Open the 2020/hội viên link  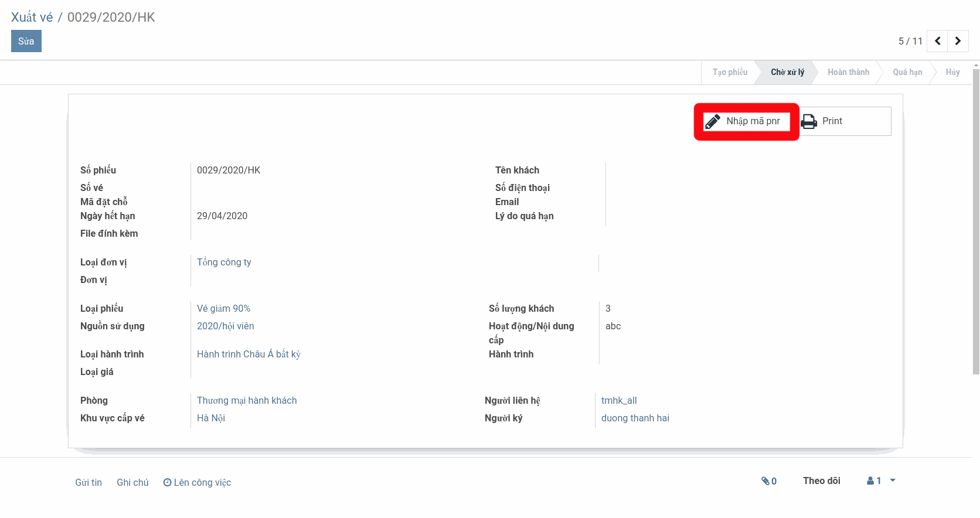tap(225, 326)
